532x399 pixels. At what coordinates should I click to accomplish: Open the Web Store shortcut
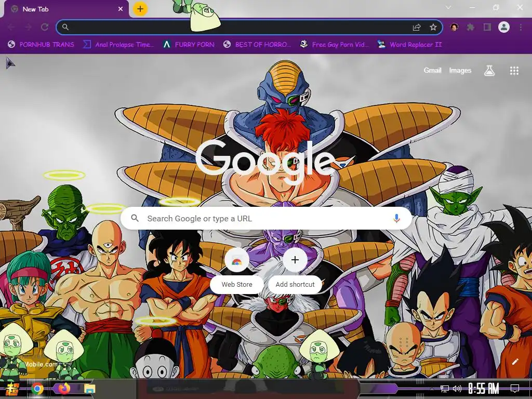click(237, 270)
